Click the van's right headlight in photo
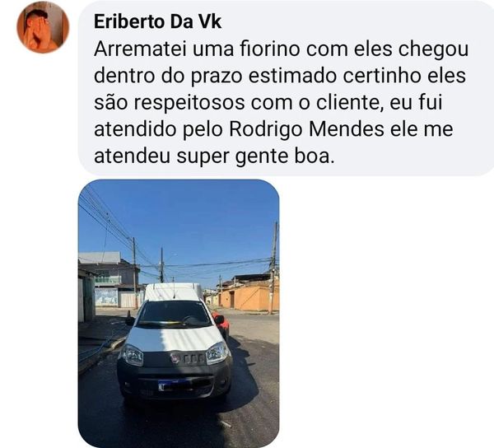This screenshot has height=448, width=494. [x=217, y=353]
